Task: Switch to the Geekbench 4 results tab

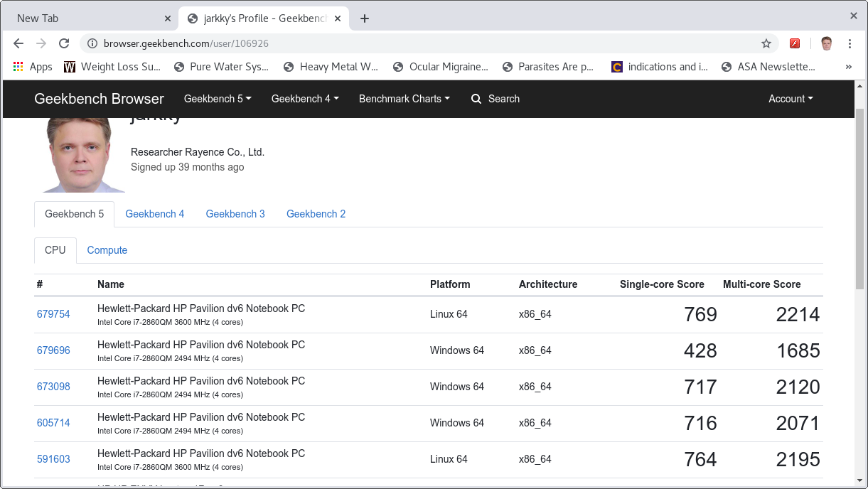Action: coord(155,214)
